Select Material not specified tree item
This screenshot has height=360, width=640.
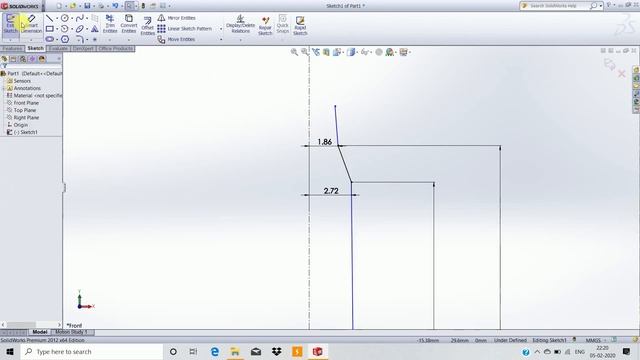coord(34,96)
